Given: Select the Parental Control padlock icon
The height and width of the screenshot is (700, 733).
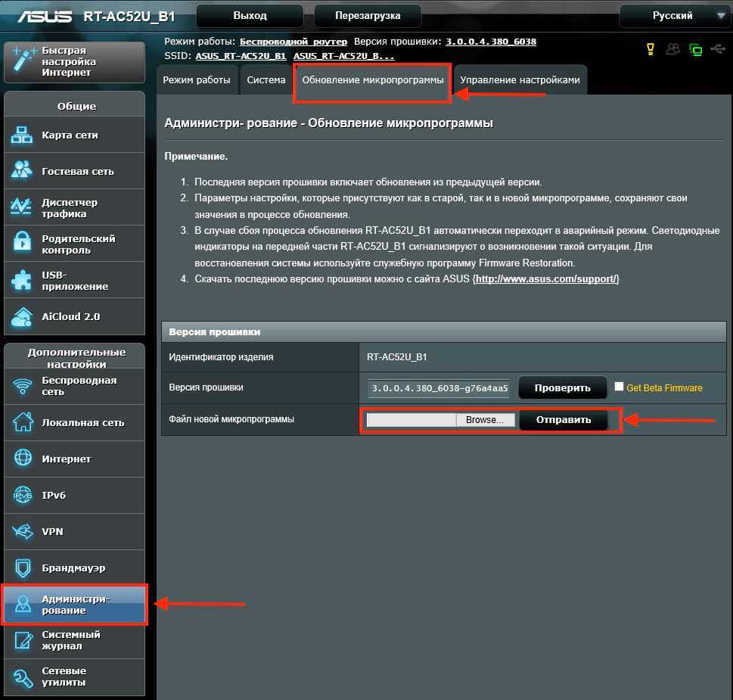Looking at the screenshot, I should 22,244.
